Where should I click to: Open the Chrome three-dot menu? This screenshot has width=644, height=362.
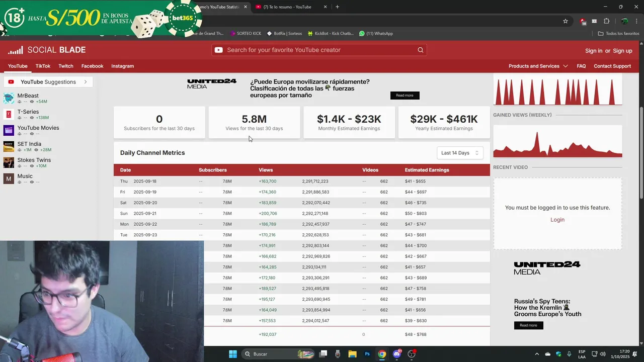637,21
